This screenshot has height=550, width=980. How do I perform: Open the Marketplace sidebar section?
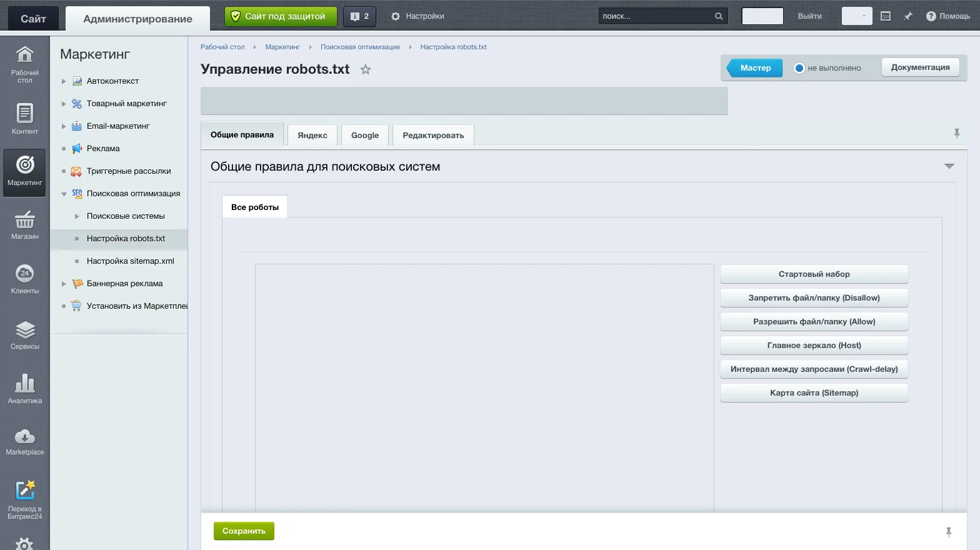point(24,442)
